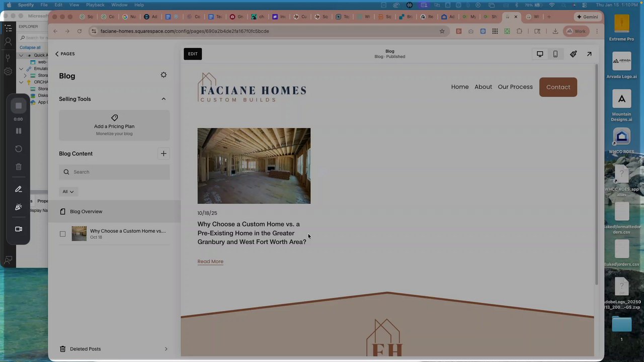This screenshot has height=362, width=644.
Task: Click the blog post title heading
Action: [x=252, y=233]
